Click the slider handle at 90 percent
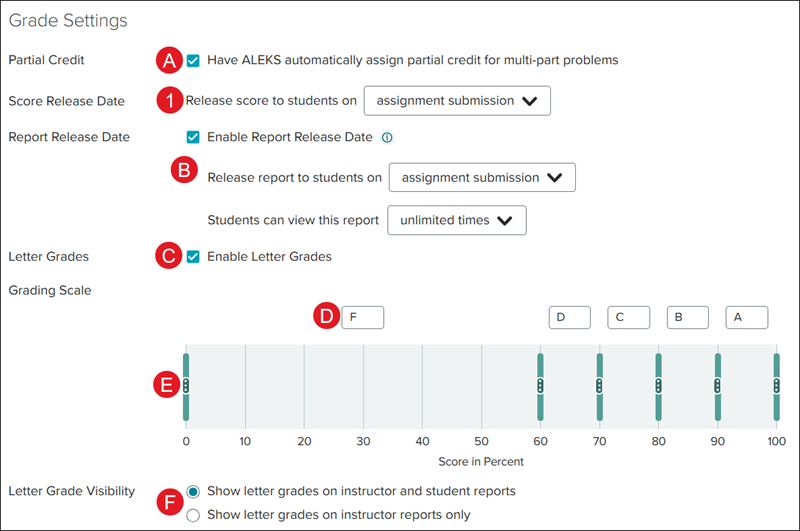800x531 pixels. [718, 385]
